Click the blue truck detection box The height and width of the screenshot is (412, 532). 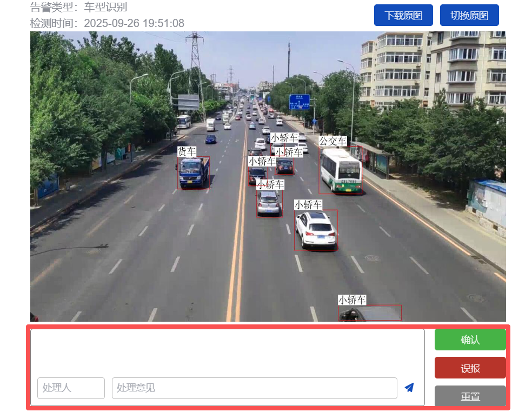194,172
